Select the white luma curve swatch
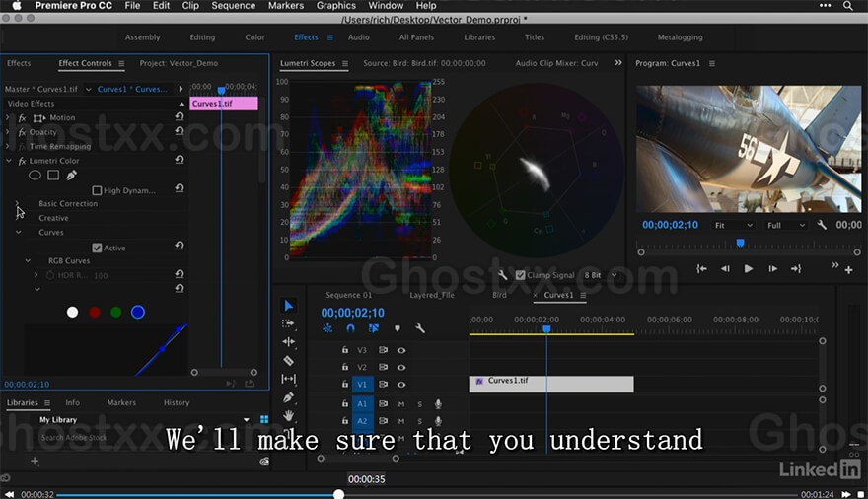The image size is (868, 499). (x=73, y=312)
